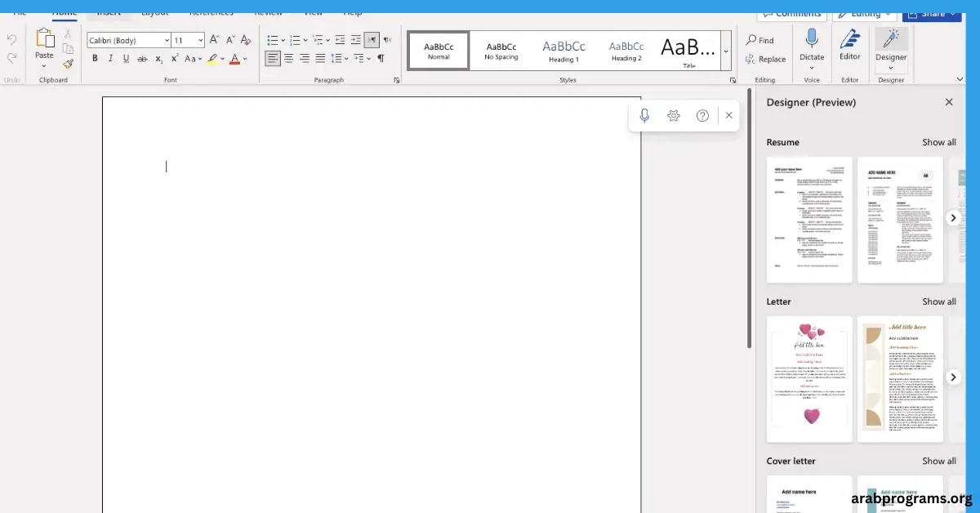Toggle left-to-right text direction
Image resolution: width=980 pixels, height=513 pixels.
[372, 39]
